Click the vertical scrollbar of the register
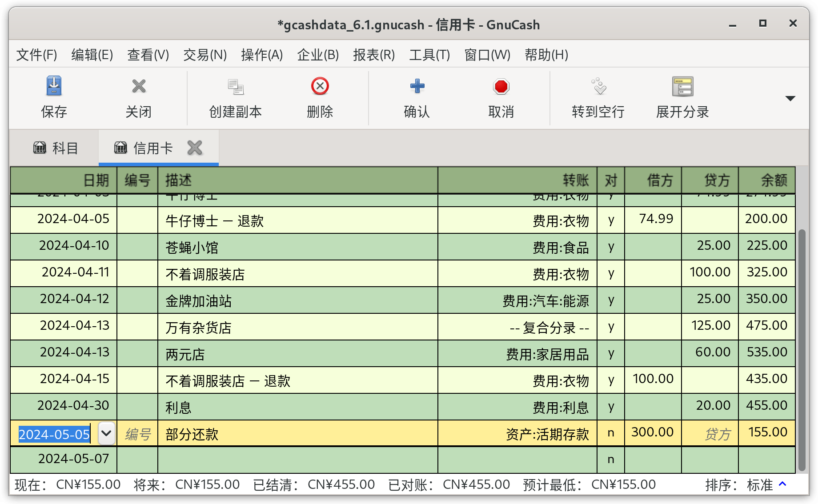This screenshot has height=504, width=818. click(x=802, y=350)
